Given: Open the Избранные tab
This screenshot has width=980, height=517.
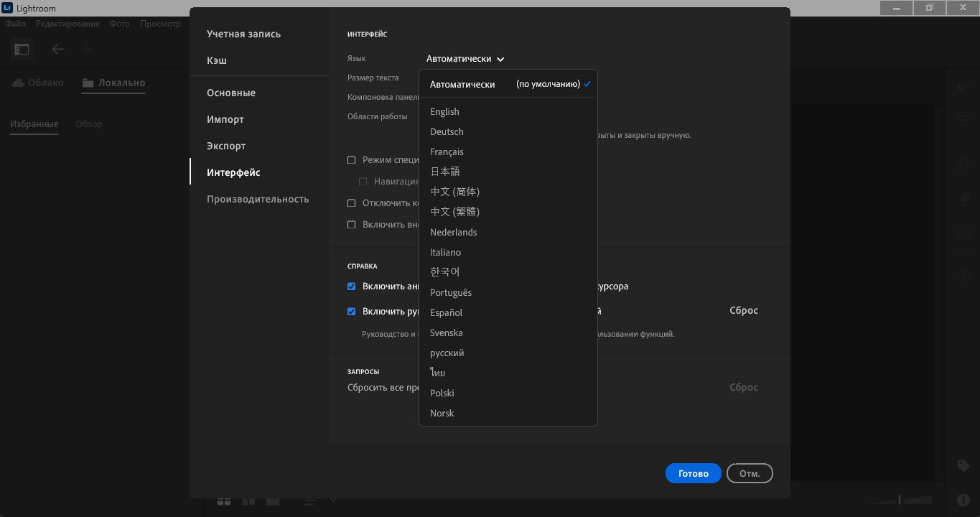Looking at the screenshot, I should click(x=34, y=124).
